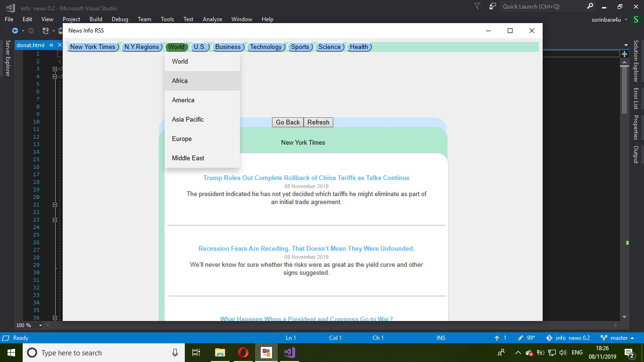Open the Edit menu
The width and height of the screenshot is (644, 362).
pyautogui.click(x=27, y=19)
